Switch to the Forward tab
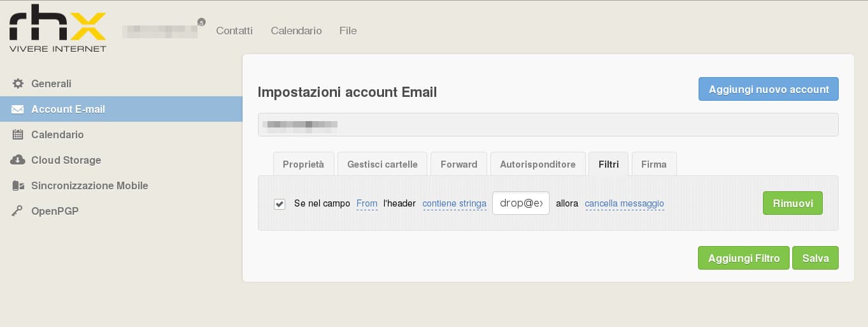The image size is (868, 327). pyautogui.click(x=459, y=164)
